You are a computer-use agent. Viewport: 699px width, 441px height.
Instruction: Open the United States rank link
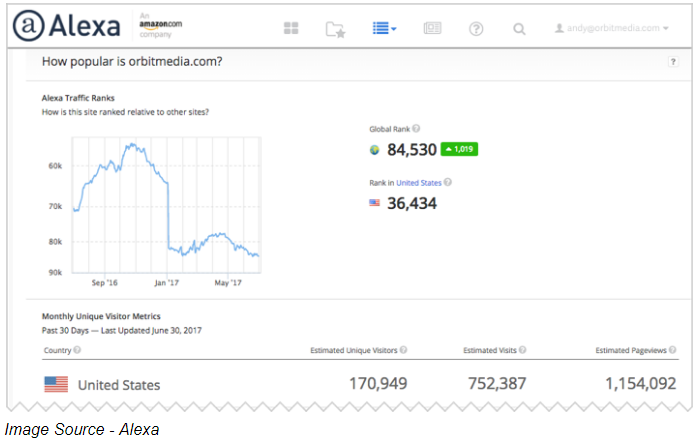[x=419, y=183]
